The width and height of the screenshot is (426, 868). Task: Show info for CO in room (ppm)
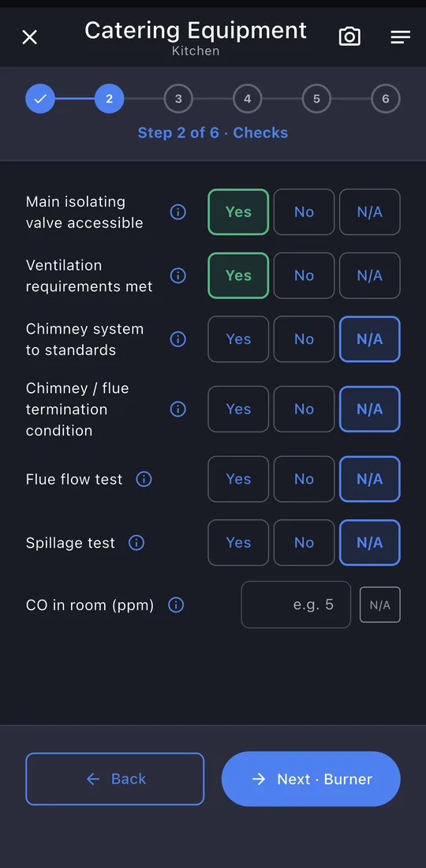coord(175,605)
